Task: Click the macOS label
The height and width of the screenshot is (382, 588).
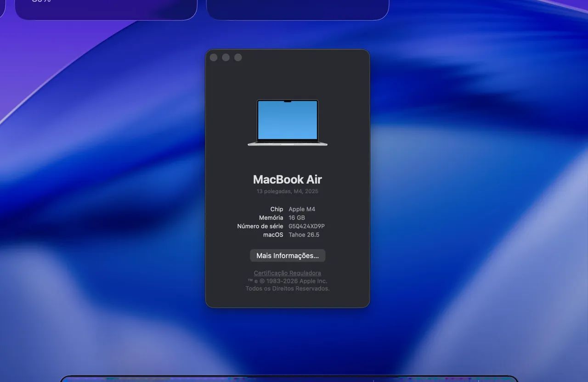Action: pyautogui.click(x=273, y=235)
